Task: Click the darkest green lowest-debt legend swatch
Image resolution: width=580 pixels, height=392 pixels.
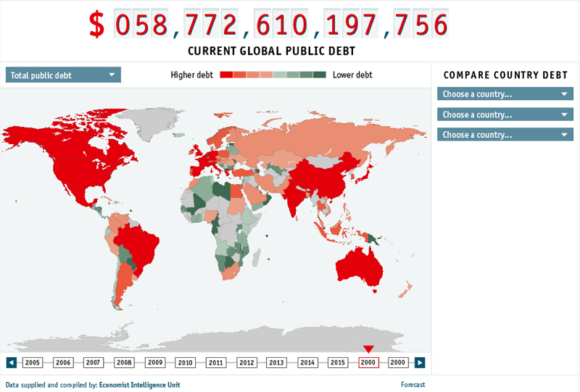Action: 320,75
